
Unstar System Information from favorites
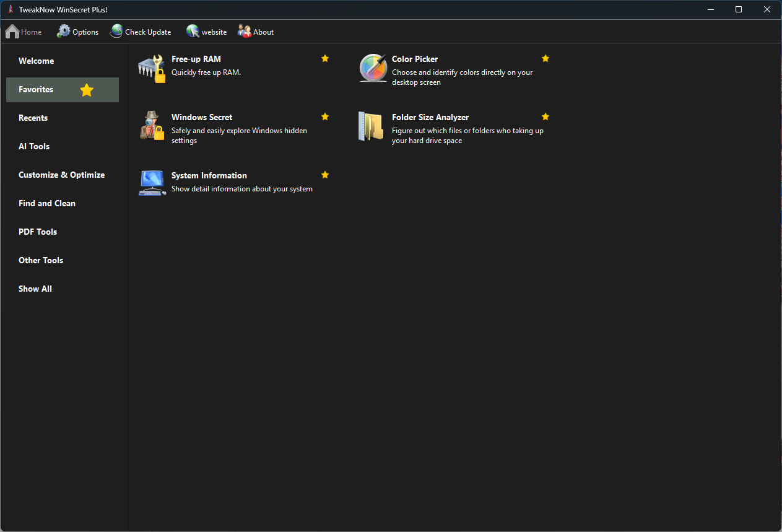pyautogui.click(x=325, y=175)
